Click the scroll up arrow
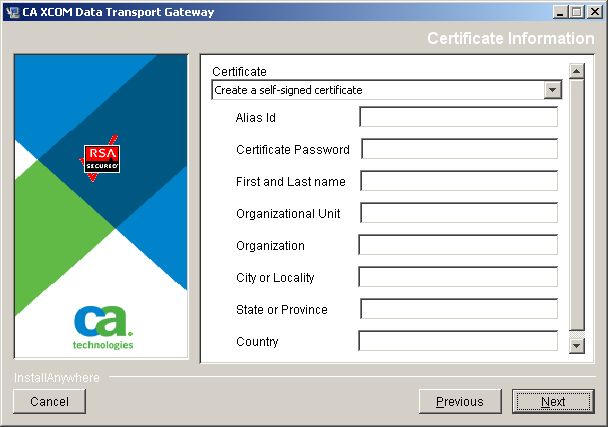Screen dimensions: 608x427 coord(577,71)
